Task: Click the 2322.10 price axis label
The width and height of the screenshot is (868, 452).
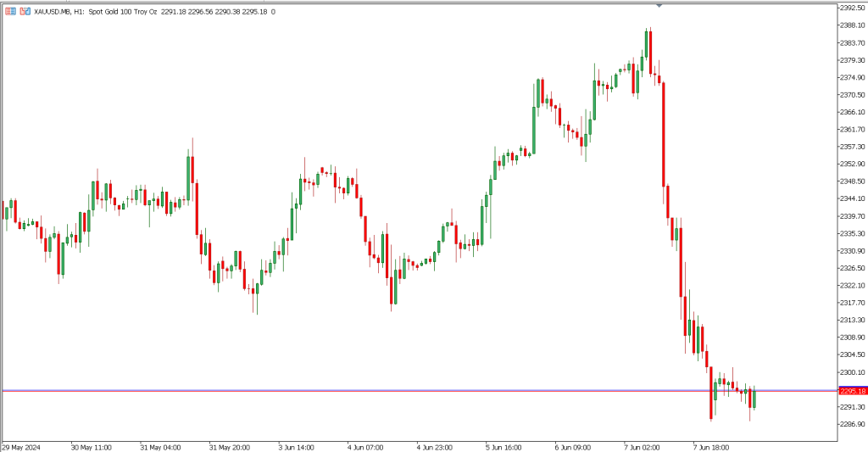Action: (854, 285)
